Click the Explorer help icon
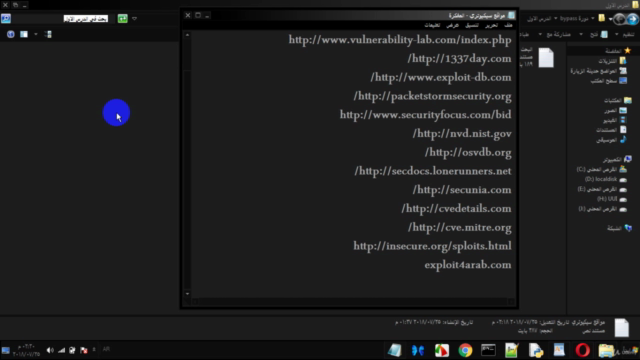Image resolution: width=640 pixels, height=360 pixels. coord(11,34)
